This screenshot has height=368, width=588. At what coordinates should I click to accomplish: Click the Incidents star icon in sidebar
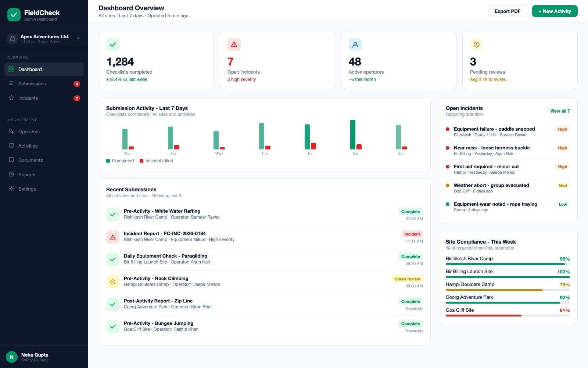click(11, 98)
